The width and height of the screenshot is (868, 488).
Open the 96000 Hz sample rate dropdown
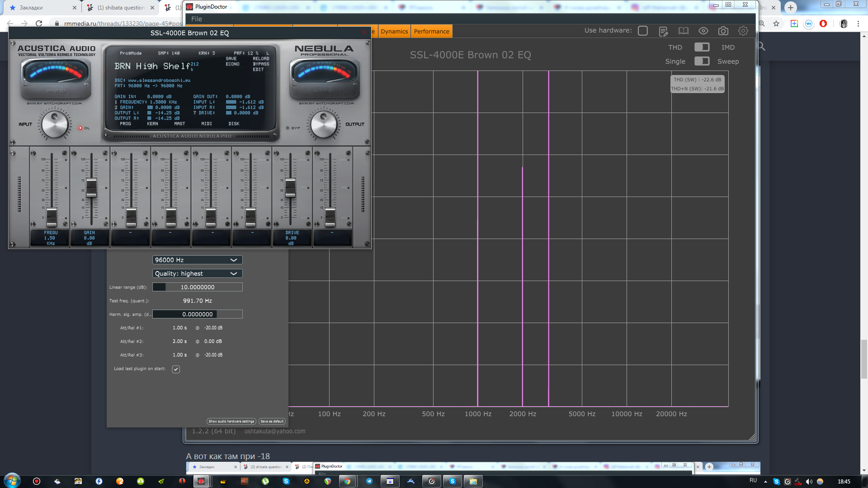click(197, 260)
